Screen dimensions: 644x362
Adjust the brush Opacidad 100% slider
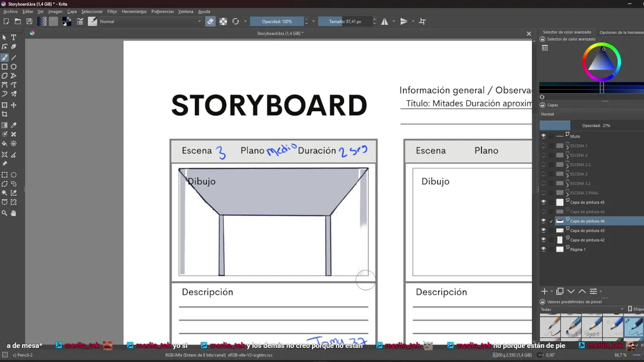pyautogui.click(x=277, y=22)
